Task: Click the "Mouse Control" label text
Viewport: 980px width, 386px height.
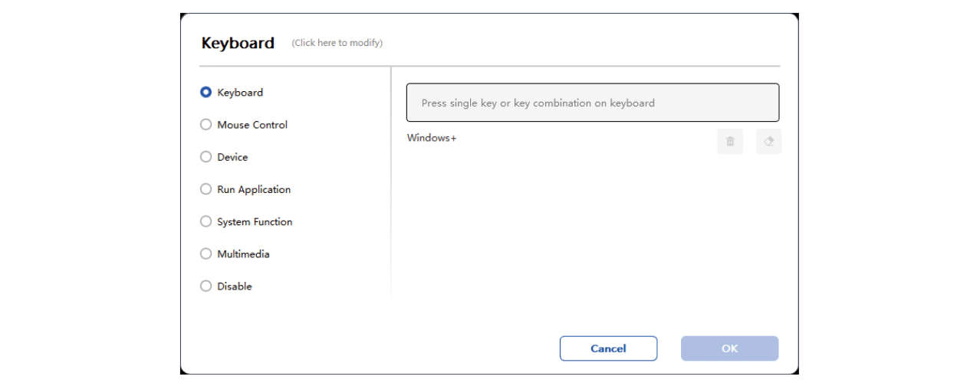Action: point(252,125)
